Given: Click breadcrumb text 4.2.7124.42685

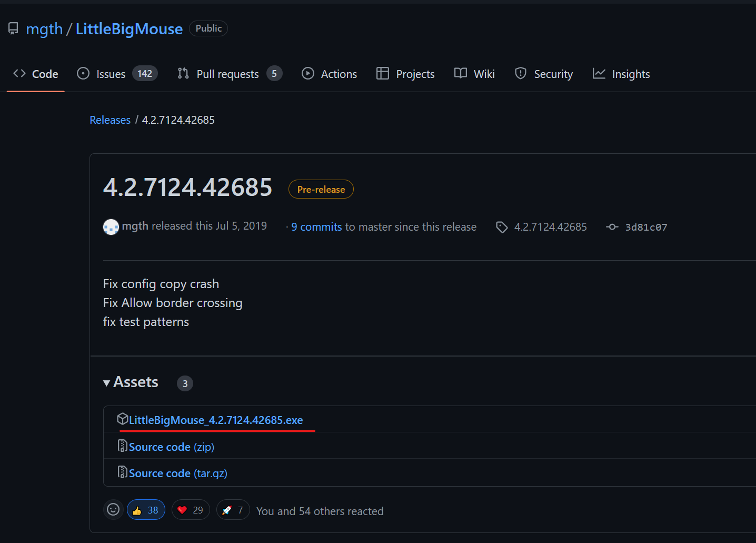Looking at the screenshot, I should (x=178, y=120).
